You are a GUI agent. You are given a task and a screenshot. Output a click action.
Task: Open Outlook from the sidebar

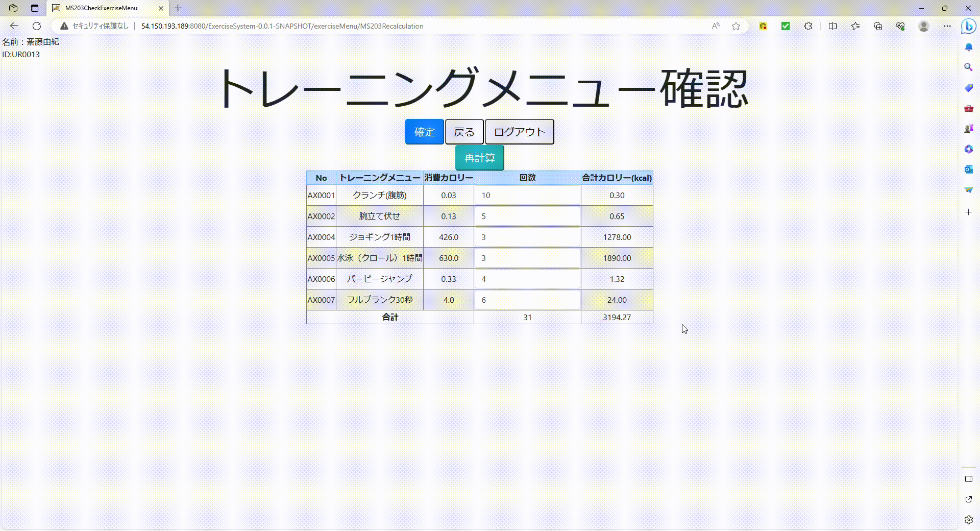pos(968,169)
